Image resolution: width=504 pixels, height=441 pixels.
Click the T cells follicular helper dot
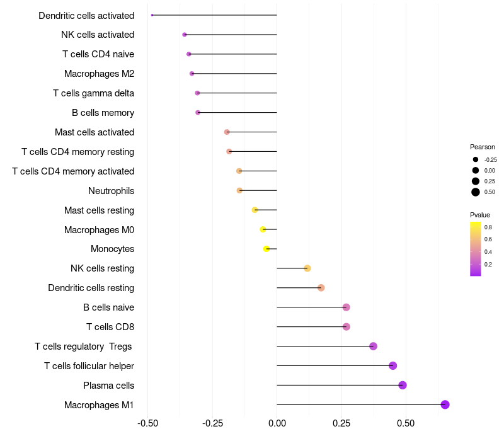pos(392,365)
